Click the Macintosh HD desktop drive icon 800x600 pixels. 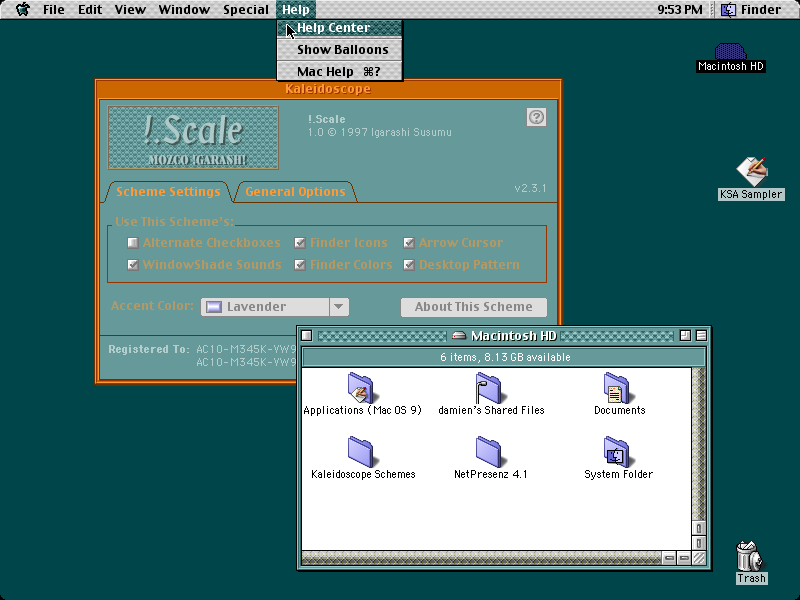tap(730, 51)
